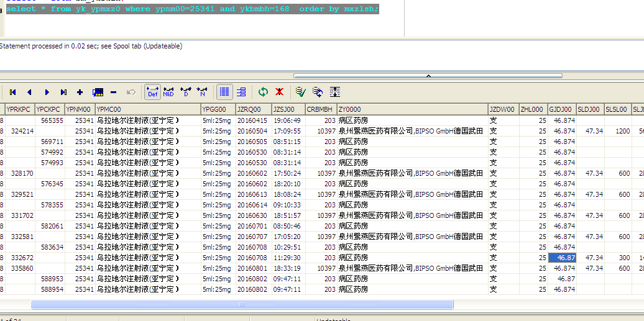Viewport: 644px width, 321px height.
Task: Click time cell 11:29:30
Action: (288, 258)
